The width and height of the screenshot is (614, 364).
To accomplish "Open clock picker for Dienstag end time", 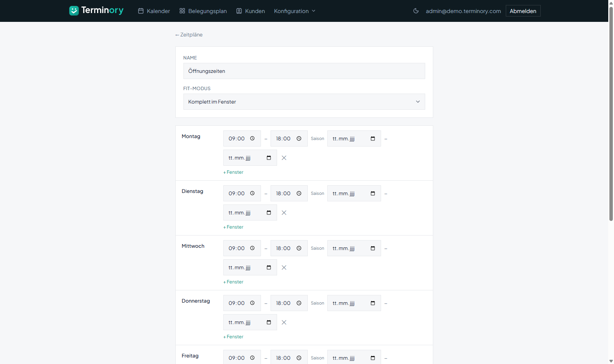I will (299, 193).
